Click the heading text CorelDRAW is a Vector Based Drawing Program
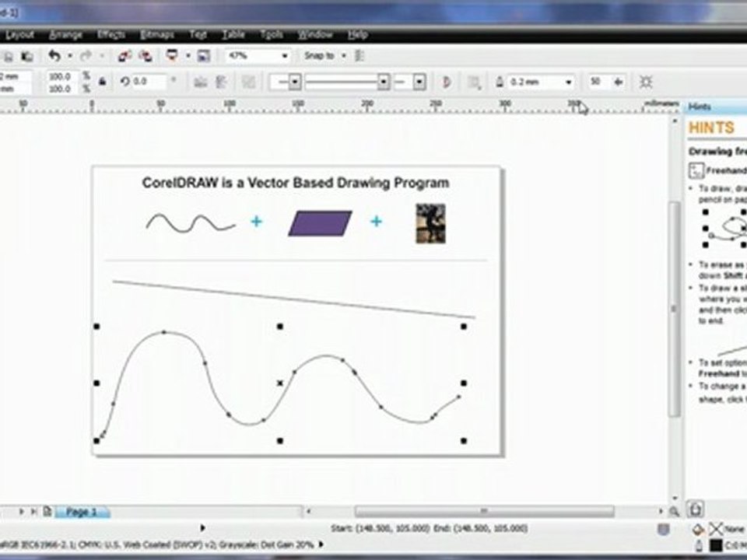The image size is (747, 560). (x=296, y=183)
